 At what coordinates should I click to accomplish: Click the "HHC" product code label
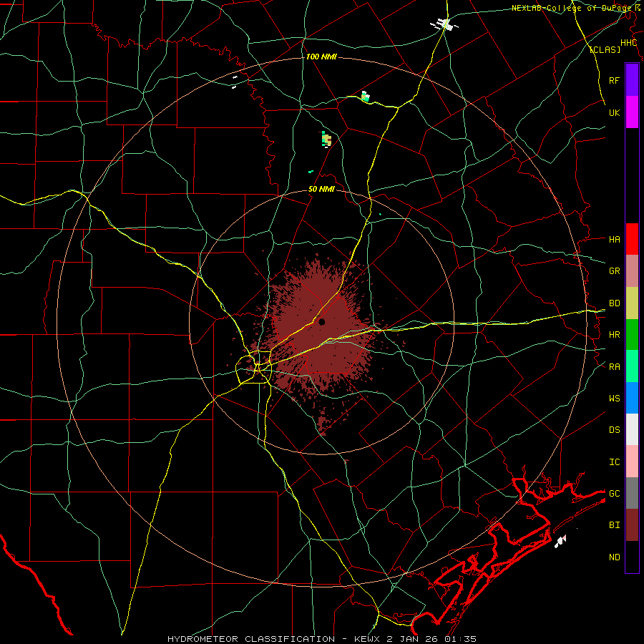point(628,43)
